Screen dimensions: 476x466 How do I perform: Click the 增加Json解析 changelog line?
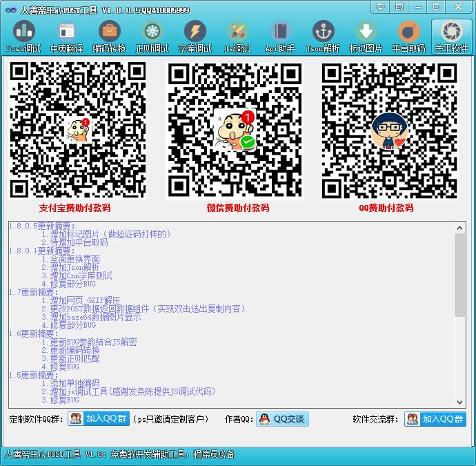click(x=70, y=267)
